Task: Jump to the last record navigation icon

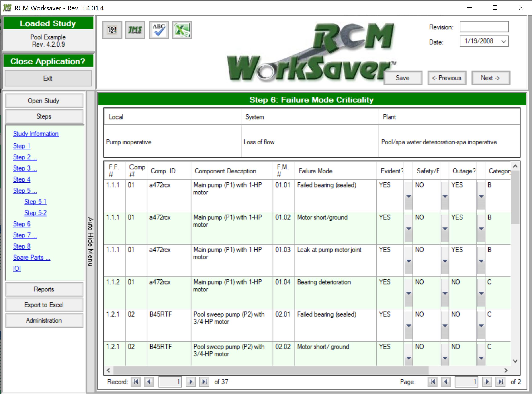Action: click(205, 382)
